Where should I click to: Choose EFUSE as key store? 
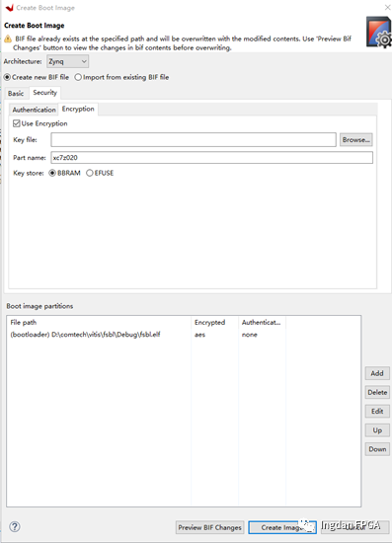90,173
